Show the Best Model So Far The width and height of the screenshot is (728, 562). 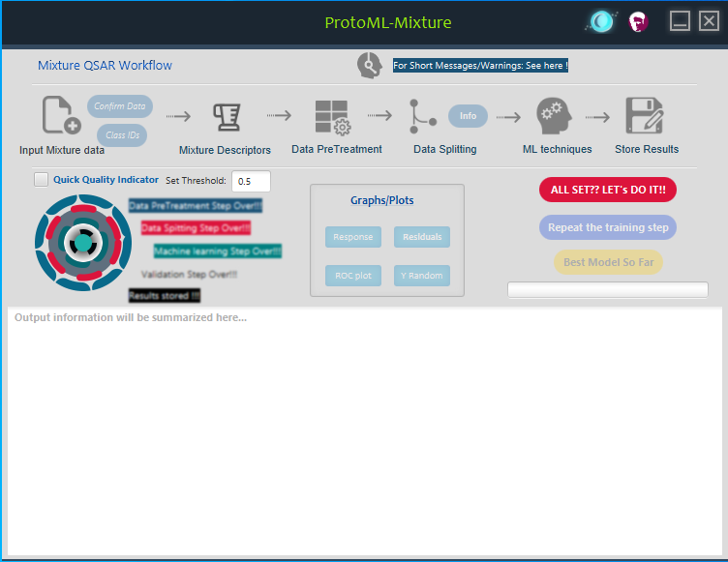[608, 262]
